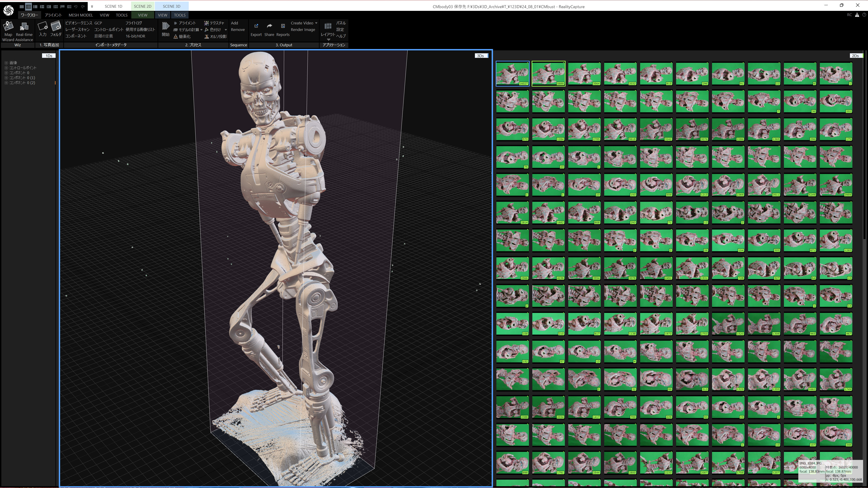Image resolution: width=868 pixels, height=488 pixels.
Task: Expand the コンポネント 0 tree node
Action: [x=6, y=73]
